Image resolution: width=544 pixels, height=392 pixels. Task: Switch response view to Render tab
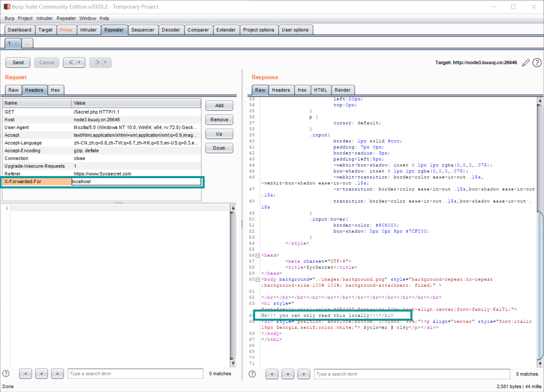click(342, 90)
